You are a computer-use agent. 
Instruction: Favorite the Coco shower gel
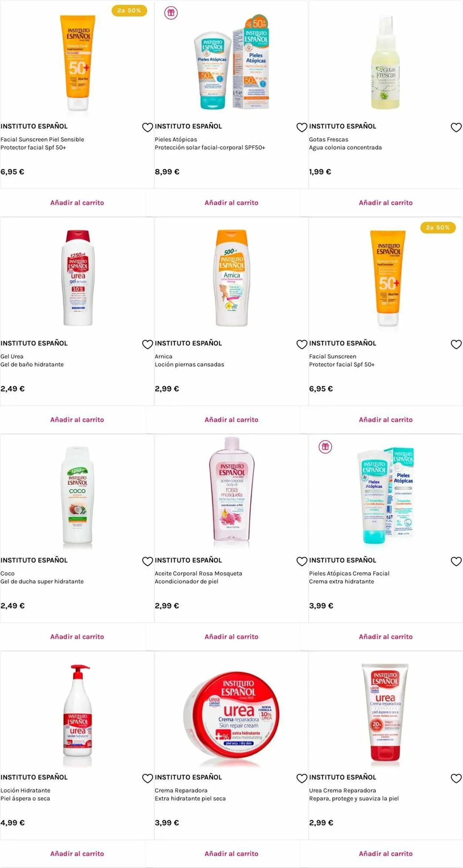click(x=147, y=561)
